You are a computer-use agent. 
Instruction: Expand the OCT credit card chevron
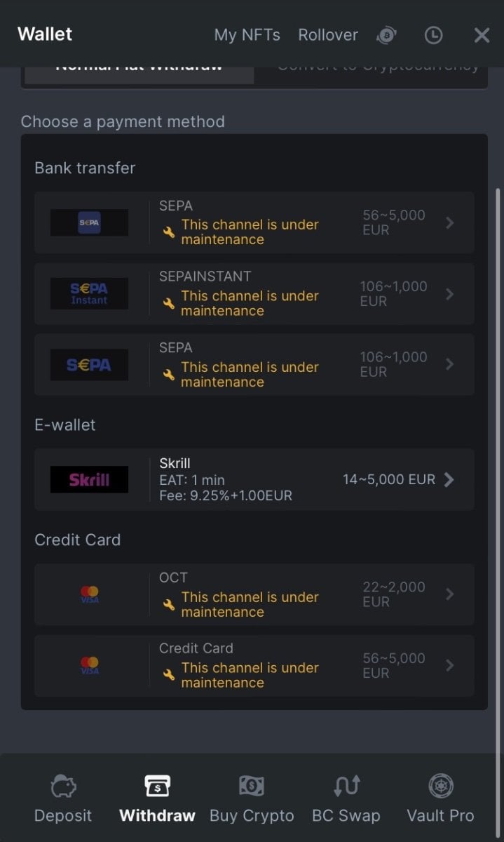pyautogui.click(x=449, y=594)
